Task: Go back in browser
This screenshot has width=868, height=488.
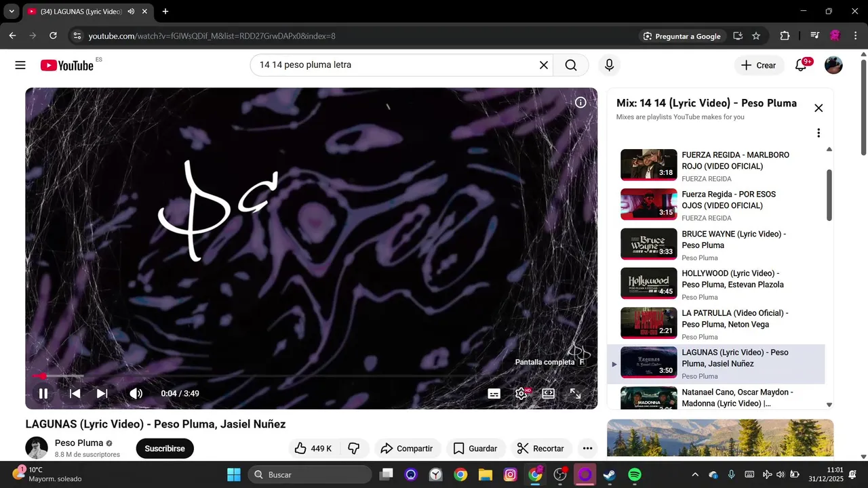Action: pyautogui.click(x=12, y=36)
